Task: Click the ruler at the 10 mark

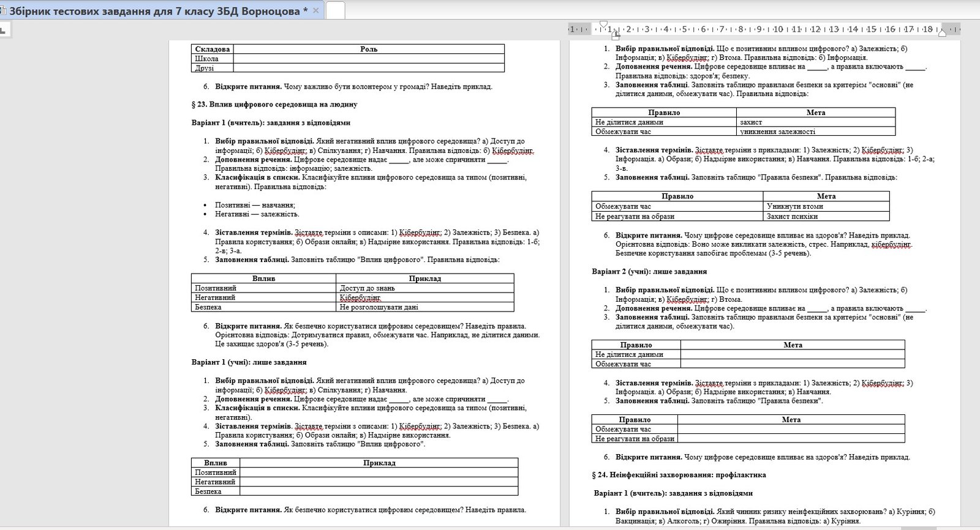Action: pyautogui.click(x=777, y=29)
